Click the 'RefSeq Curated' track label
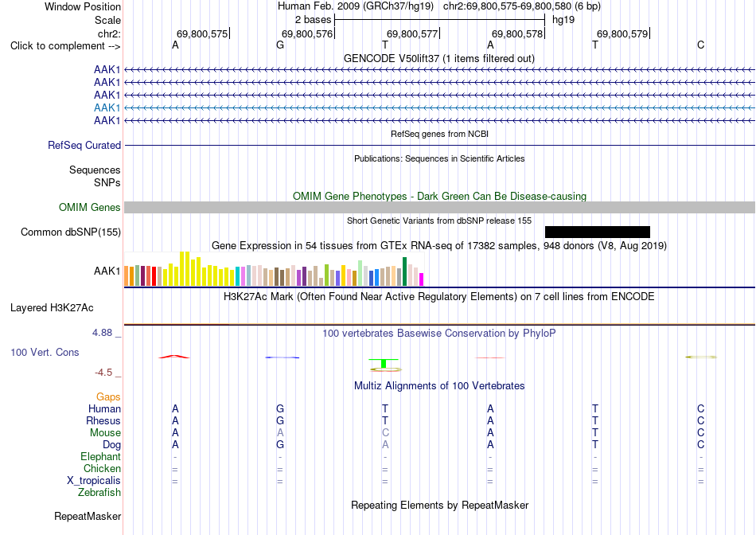The height and width of the screenshot is (535, 756). (x=84, y=145)
